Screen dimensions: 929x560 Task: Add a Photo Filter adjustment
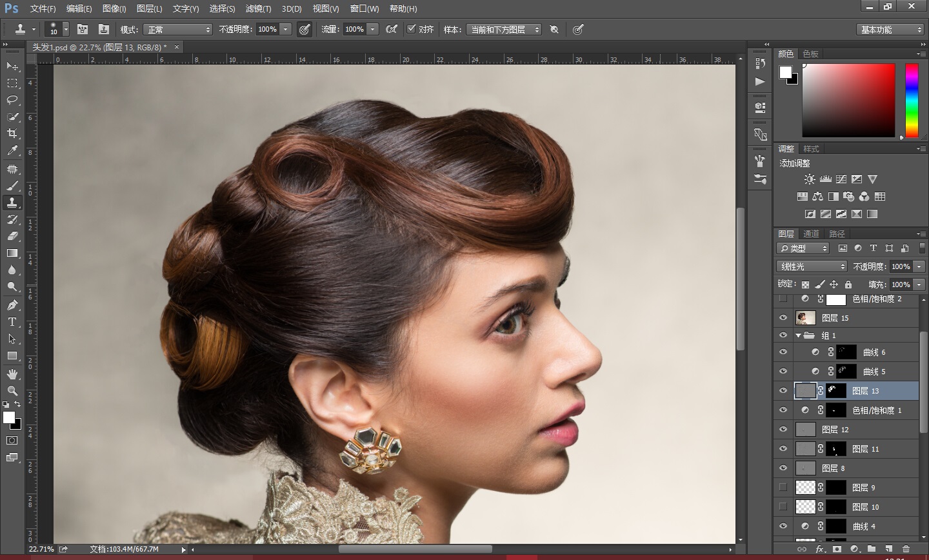pyautogui.click(x=848, y=196)
